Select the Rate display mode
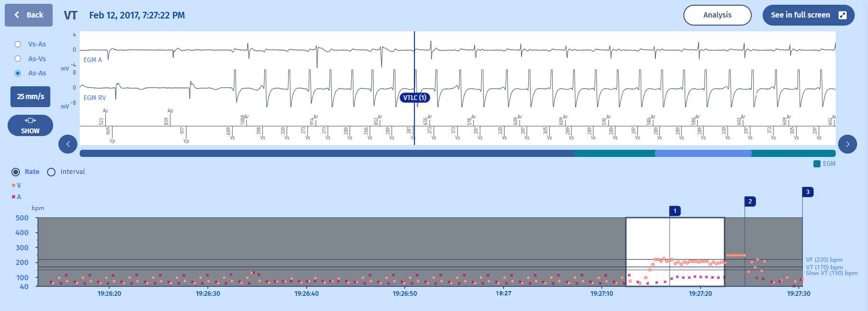Image resolution: width=868 pixels, height=311 pixels. (16, 172)
